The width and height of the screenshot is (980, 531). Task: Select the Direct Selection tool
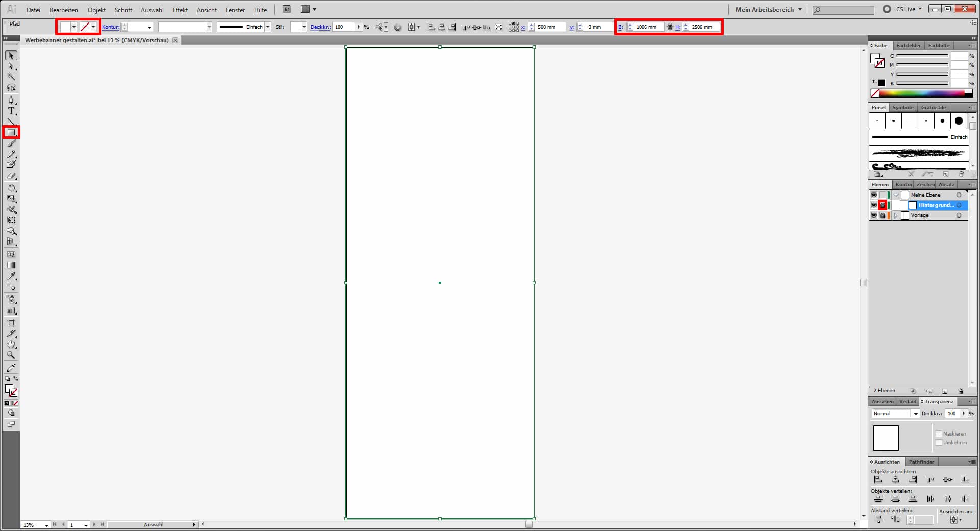(x=11, y=66)
